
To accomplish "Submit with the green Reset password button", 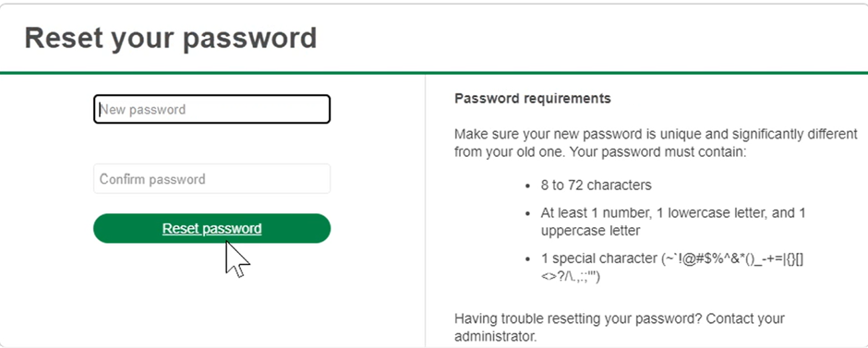I will pyautogui.click(x=212, y=229).
